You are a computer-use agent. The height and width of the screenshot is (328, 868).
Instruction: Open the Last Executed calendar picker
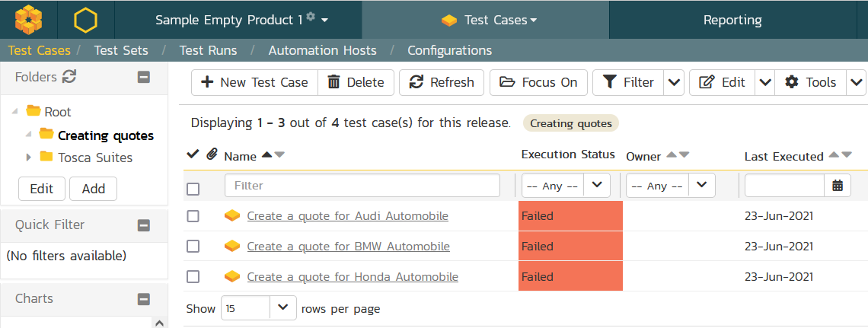click(x=838, y=185)
